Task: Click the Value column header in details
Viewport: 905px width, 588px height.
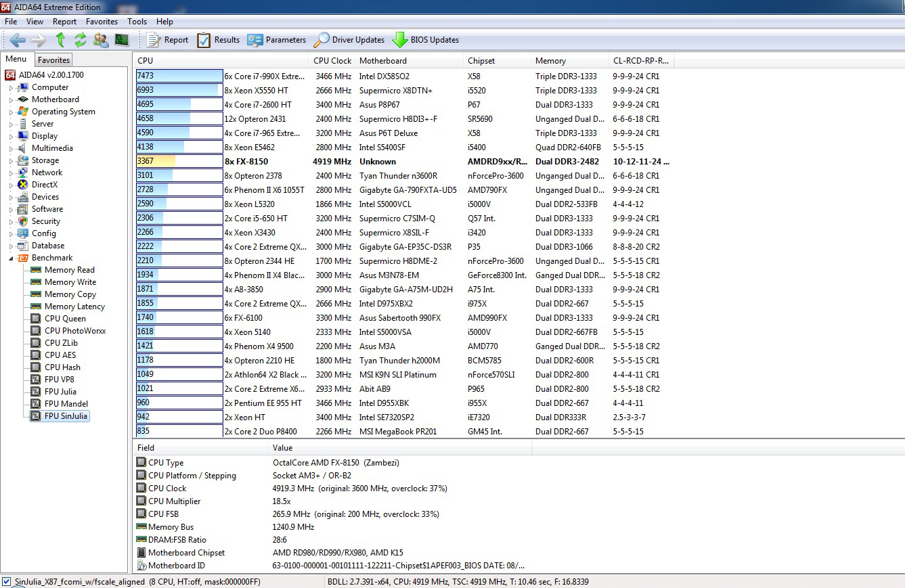Action: pos(400,448)
